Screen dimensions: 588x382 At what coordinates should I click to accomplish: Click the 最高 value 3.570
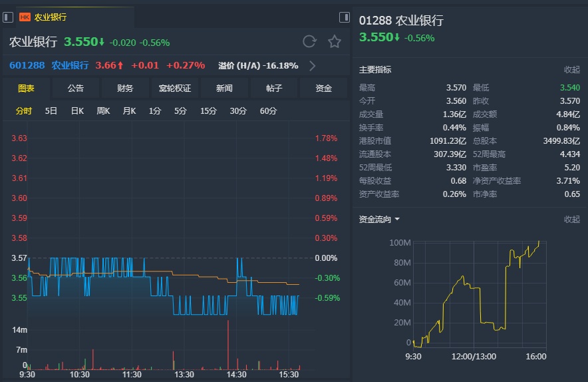tap(456, 88)
